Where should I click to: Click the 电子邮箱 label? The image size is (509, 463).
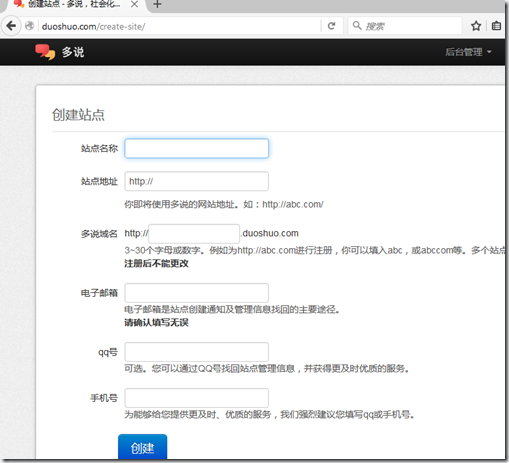coord(99,293)
